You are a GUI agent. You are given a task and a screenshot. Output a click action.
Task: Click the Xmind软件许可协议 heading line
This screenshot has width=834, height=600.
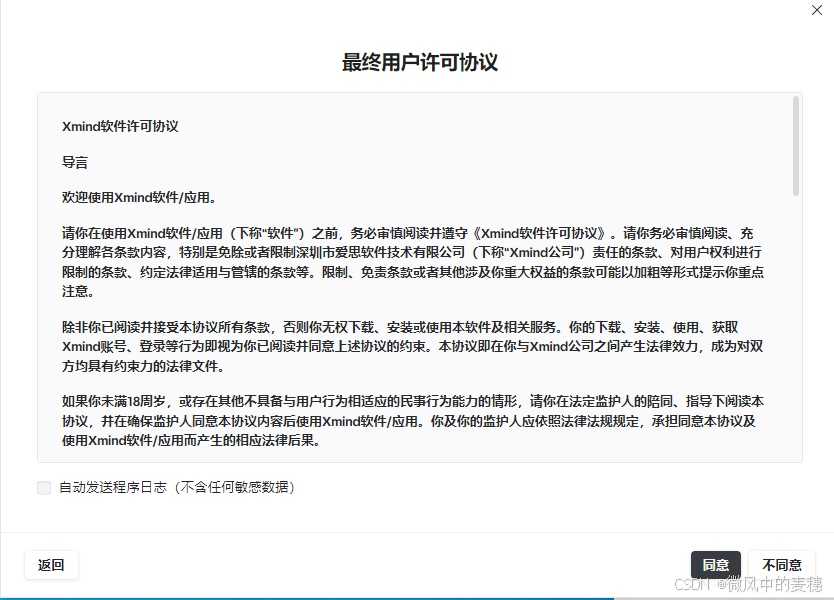120,126
